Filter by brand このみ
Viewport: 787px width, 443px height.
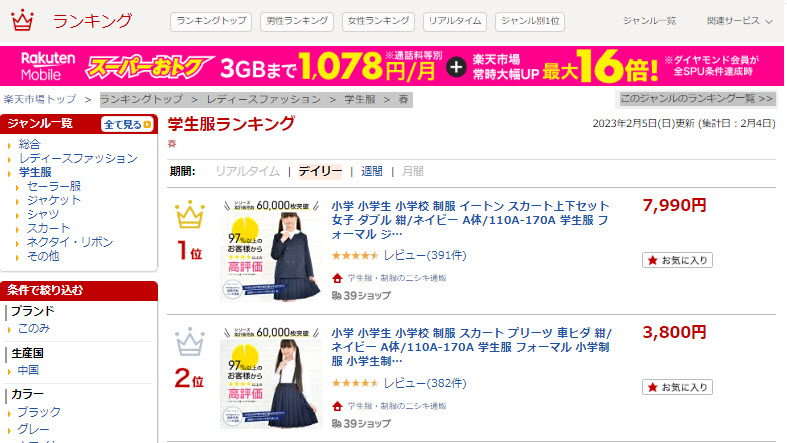pos(34,329)
